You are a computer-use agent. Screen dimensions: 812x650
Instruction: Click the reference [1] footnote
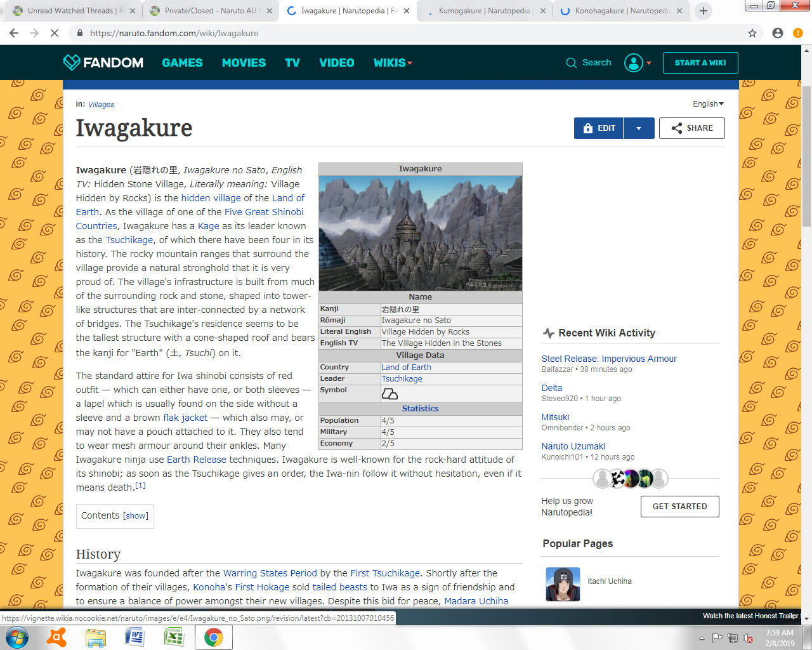tap(140, 486)
